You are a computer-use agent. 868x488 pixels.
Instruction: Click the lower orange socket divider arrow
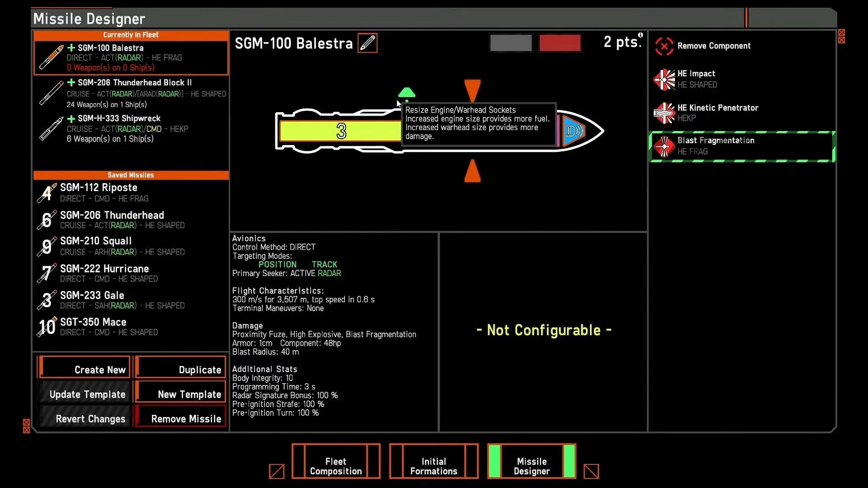(472, 172)
